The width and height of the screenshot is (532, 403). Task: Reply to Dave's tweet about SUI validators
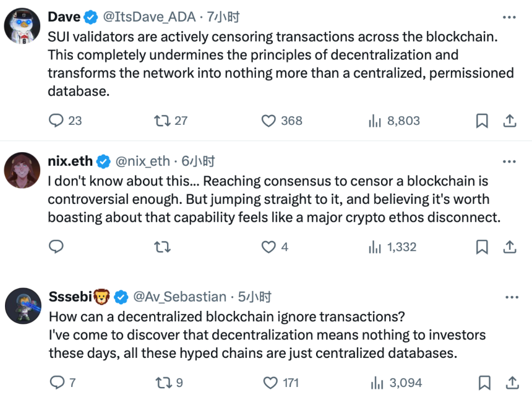click(x=56, y=121)
